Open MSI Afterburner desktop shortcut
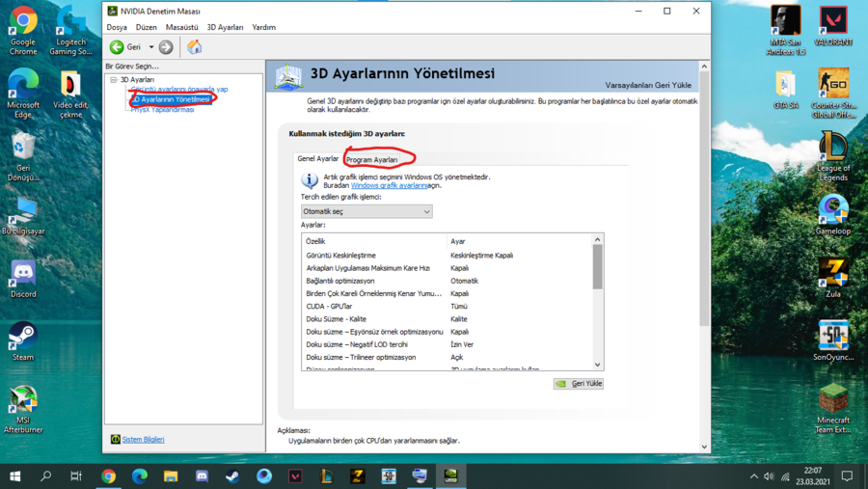The image size is (868, 489). tap(23, 409)
